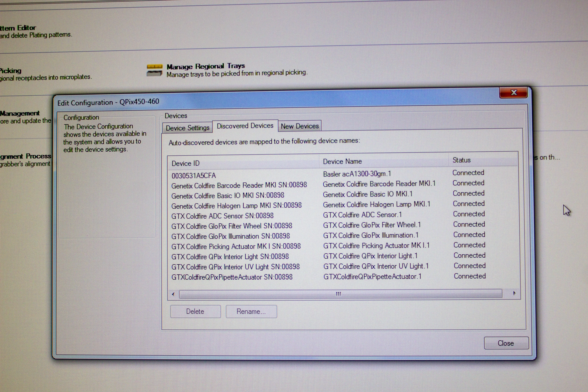588x392 pixels.
Task: Select GTX Coldfire GloPix Filter Wheel SN:00898
Action: tap(232, 226)
